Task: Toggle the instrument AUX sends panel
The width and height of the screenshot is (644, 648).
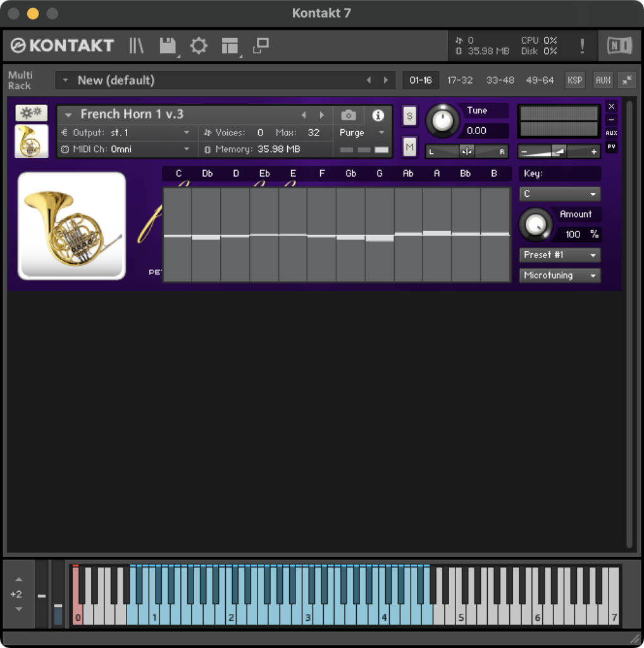Action: tap(611, 133)
